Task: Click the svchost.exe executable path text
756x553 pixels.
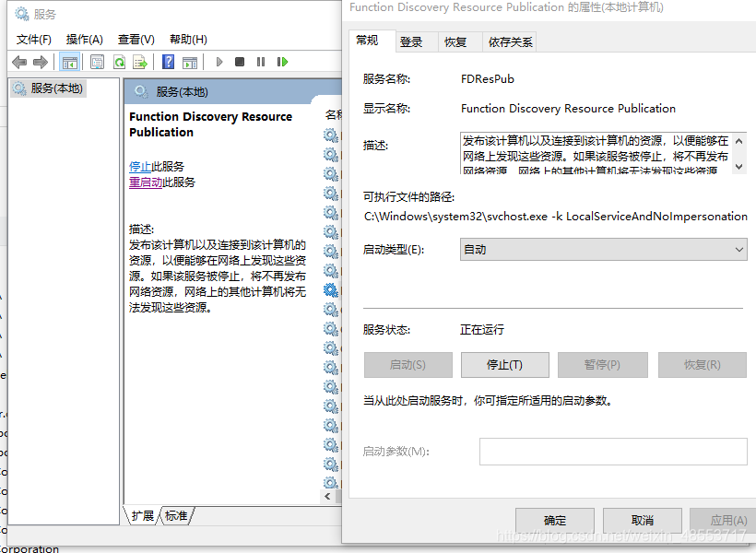Action: coord(555,217)
